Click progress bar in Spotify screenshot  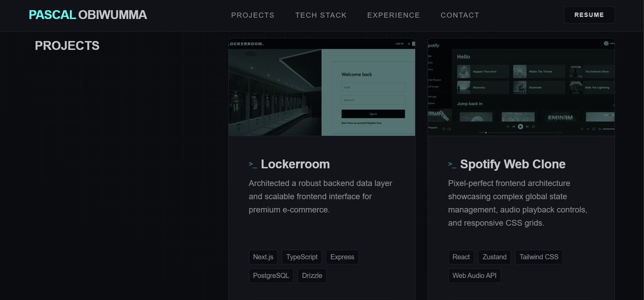[521, 132]
